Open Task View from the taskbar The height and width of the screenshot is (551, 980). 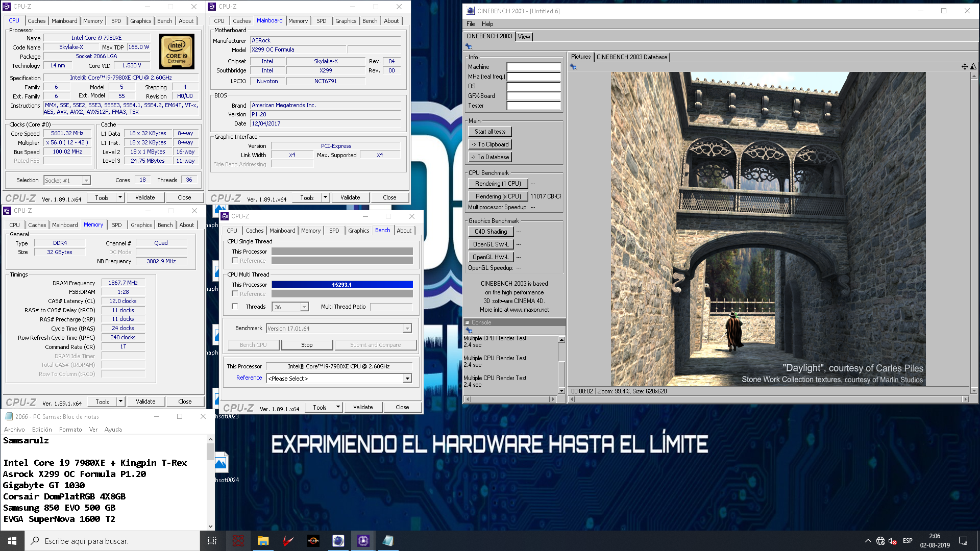[212, 541]
